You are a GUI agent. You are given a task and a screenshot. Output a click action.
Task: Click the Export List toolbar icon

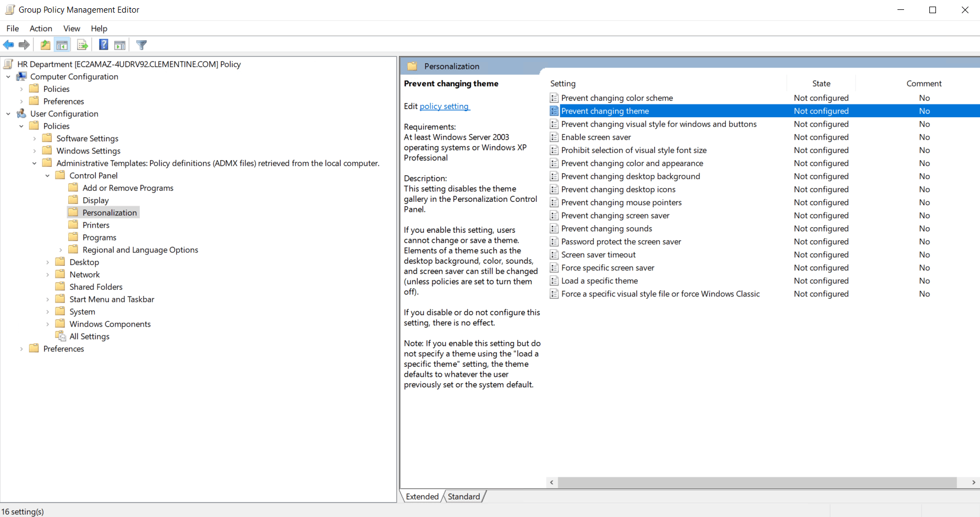83,45
